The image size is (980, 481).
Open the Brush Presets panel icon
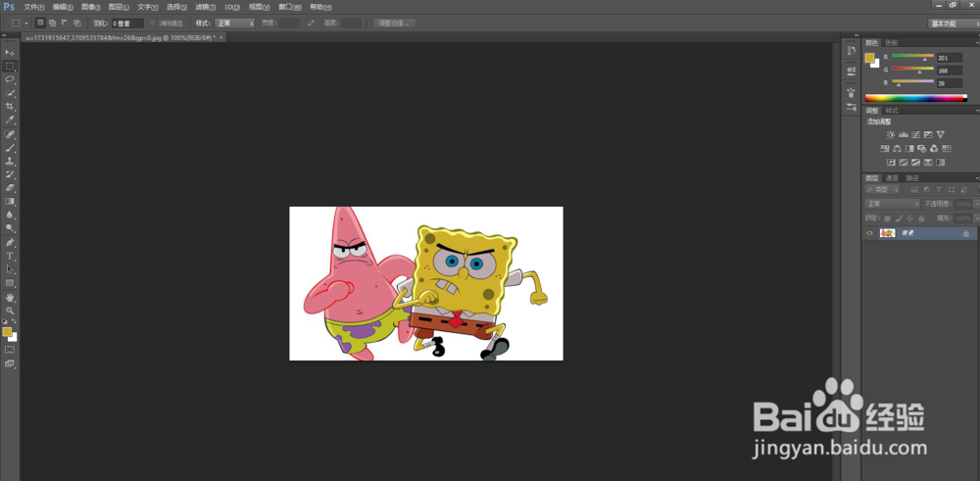point(851,108)
